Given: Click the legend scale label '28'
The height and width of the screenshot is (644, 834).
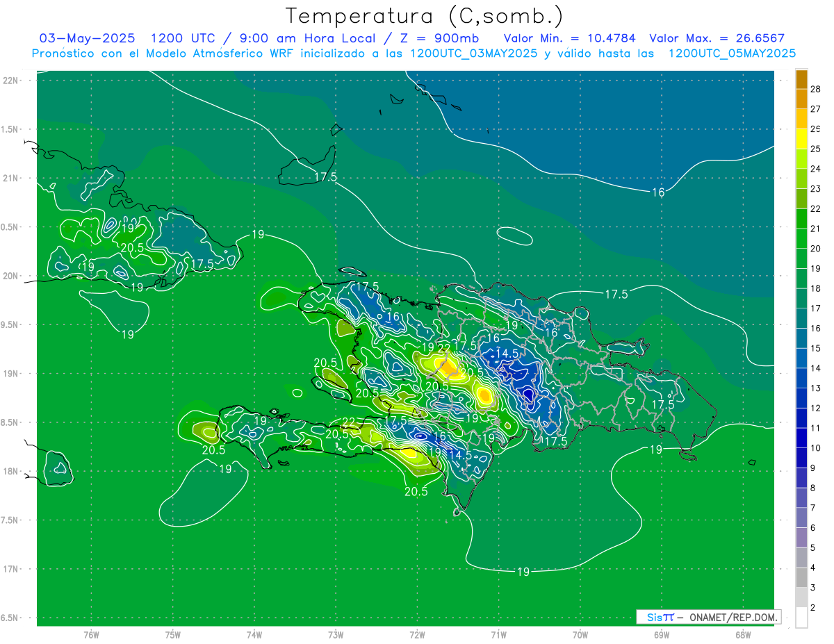Looking at the screenshot, I should 815,90.
